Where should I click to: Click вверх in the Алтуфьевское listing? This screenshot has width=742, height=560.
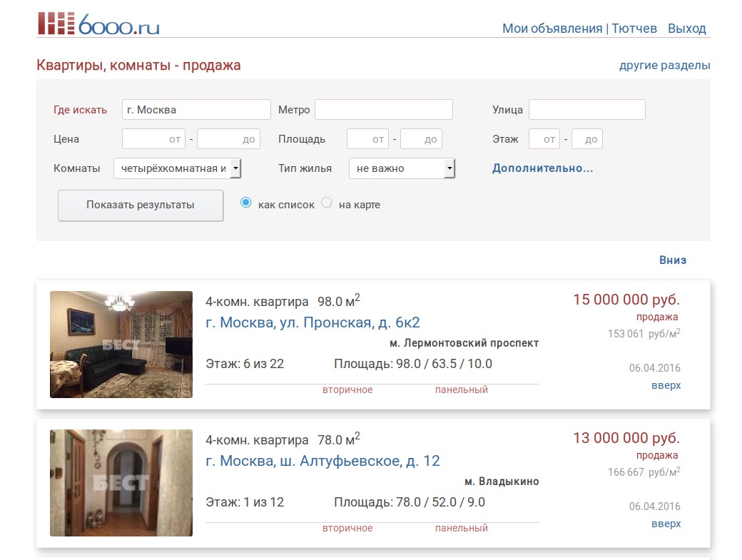[x=666, y=524]
